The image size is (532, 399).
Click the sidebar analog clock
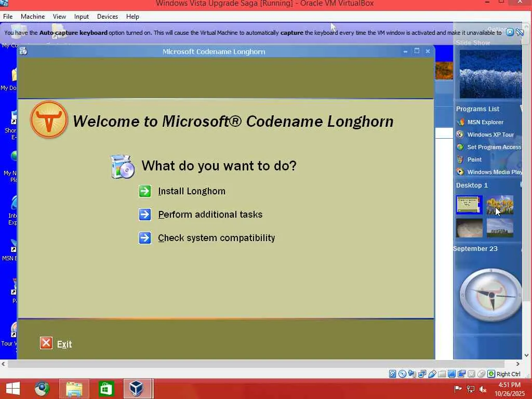491,295
